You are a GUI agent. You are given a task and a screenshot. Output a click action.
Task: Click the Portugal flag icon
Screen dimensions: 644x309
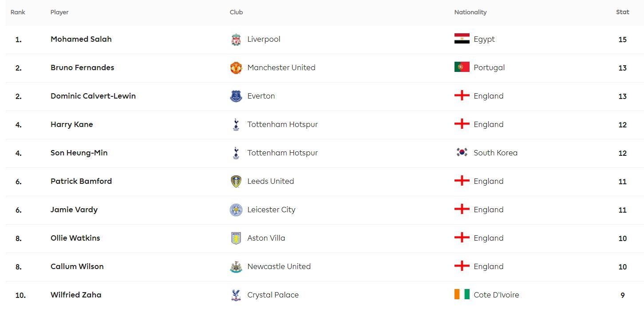462,67
